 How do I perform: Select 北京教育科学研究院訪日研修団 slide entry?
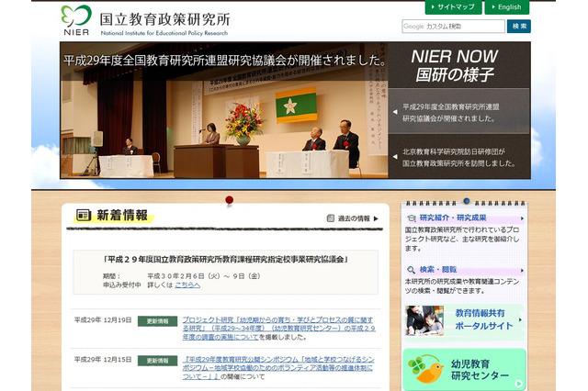pos(459,157)
